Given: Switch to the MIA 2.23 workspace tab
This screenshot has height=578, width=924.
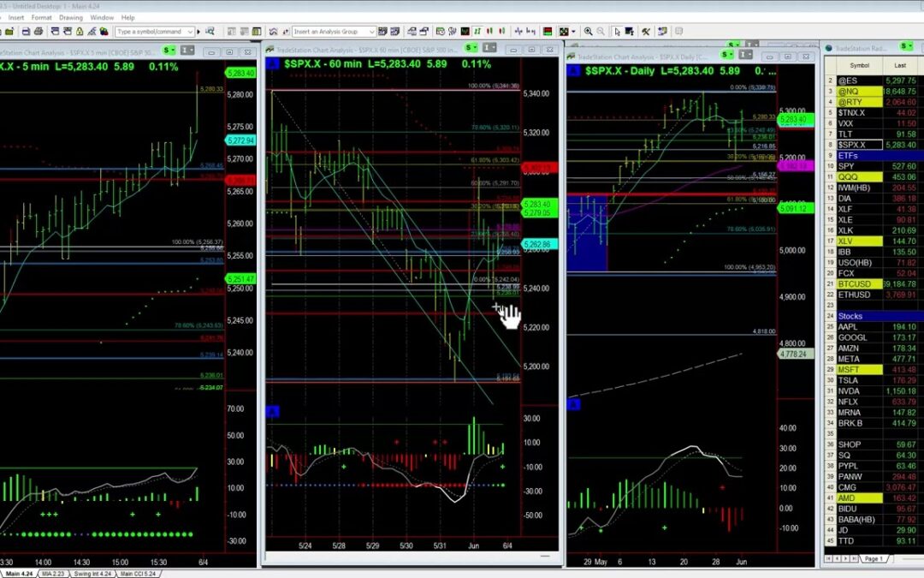Looking at the screenshot, I should 53,573.
